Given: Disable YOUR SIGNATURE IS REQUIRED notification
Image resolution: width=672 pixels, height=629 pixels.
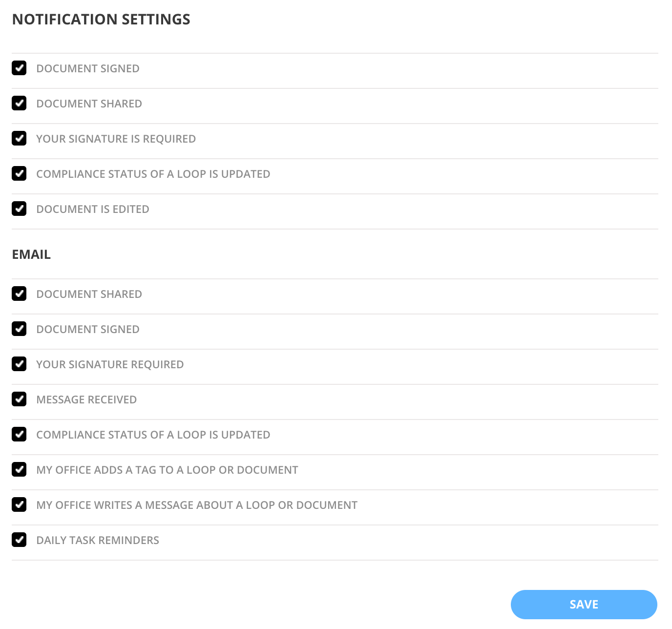Looking at the screenshot, I should (19, 139).
